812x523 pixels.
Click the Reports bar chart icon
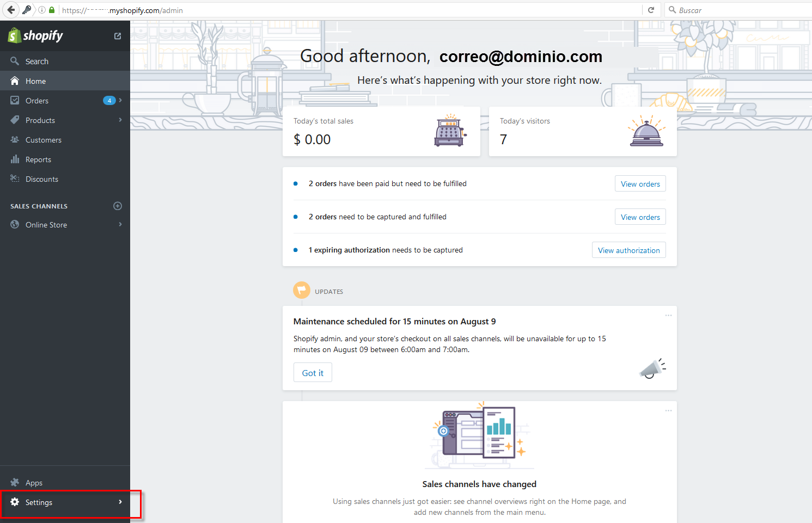point(15,159)
